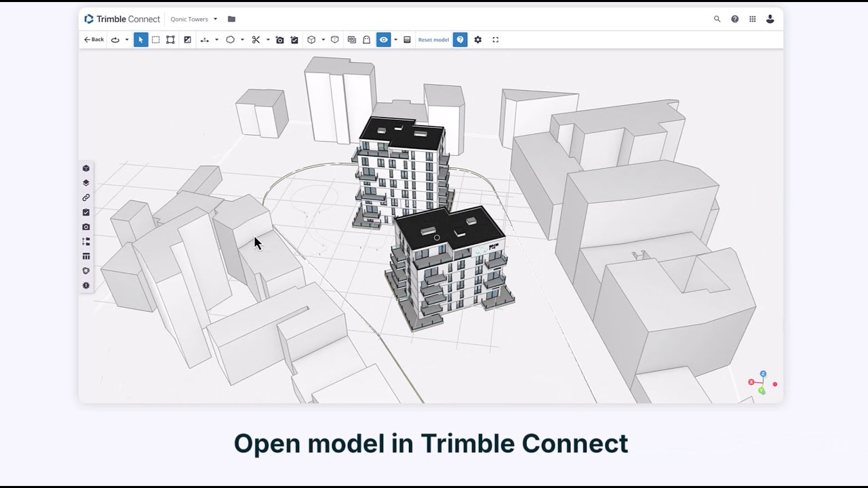Viewport: 868px width, 488px height.
Task: Open the bottom gear panel in sidebar
Action: click(86, 285)
